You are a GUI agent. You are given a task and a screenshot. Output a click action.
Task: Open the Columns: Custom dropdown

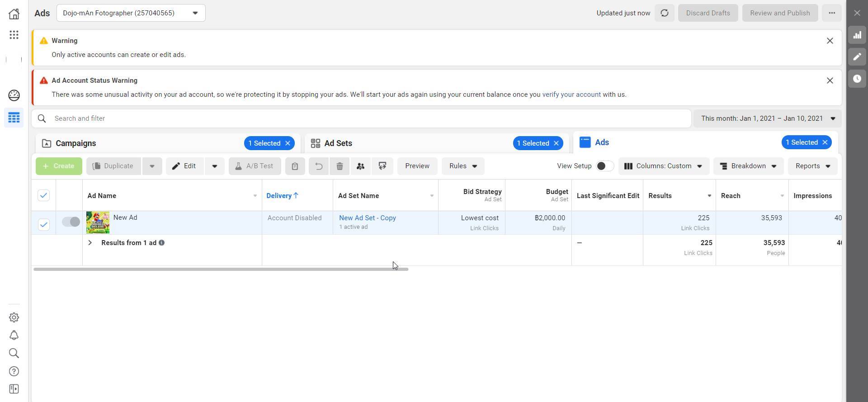663,166
